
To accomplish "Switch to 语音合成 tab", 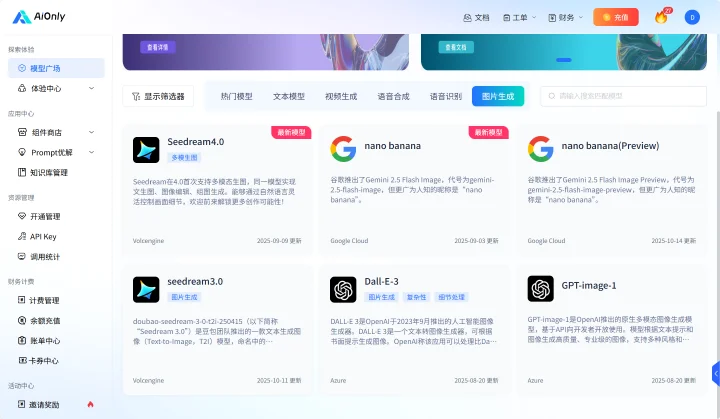I will [394, 96].
